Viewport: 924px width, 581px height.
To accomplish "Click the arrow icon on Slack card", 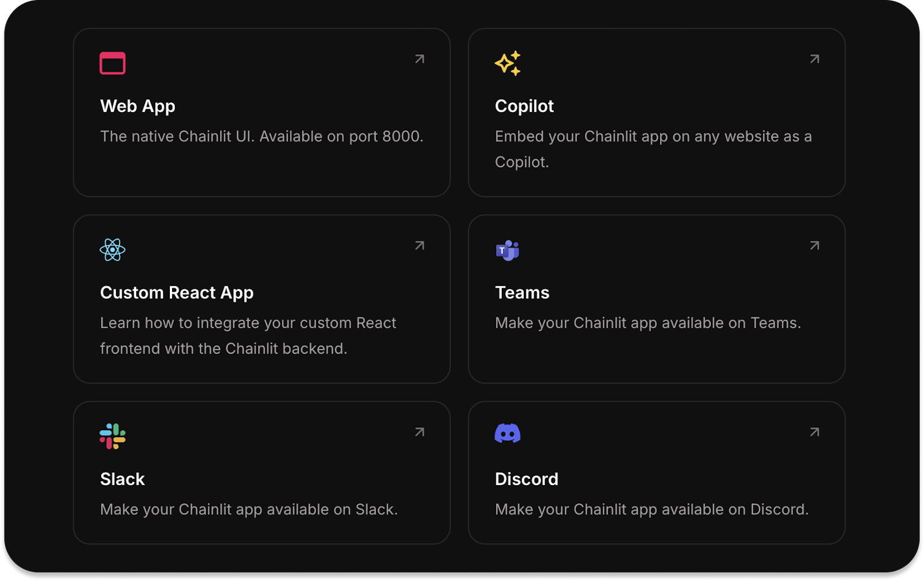I will (420, 432).
